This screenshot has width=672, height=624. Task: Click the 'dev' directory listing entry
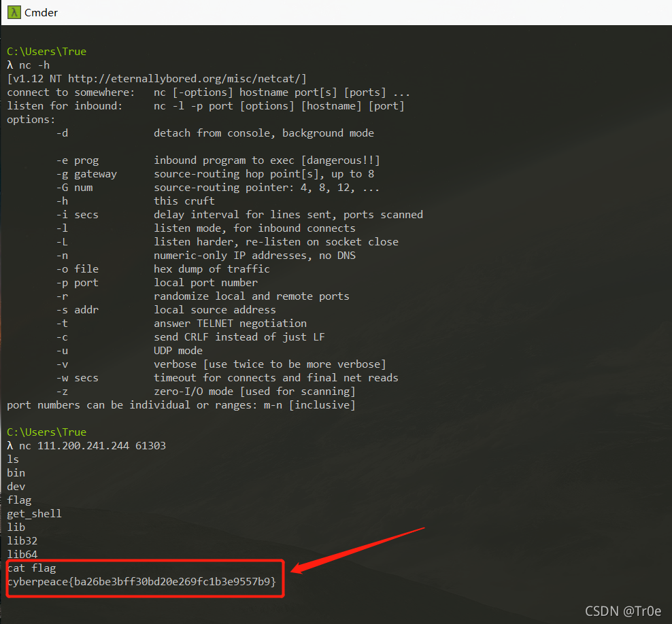[16, 487]
